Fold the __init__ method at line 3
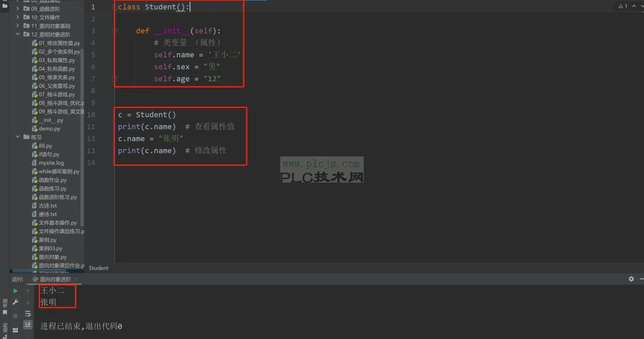The width and height of the screenshot is (644, 339). (x=114, y=31)
